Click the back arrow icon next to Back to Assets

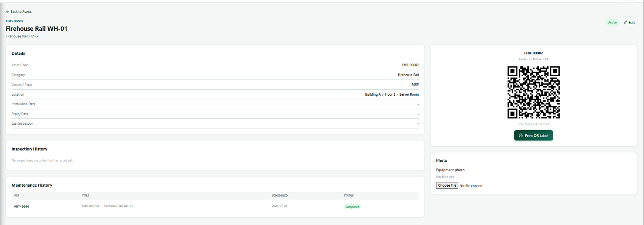click(8, 12)
